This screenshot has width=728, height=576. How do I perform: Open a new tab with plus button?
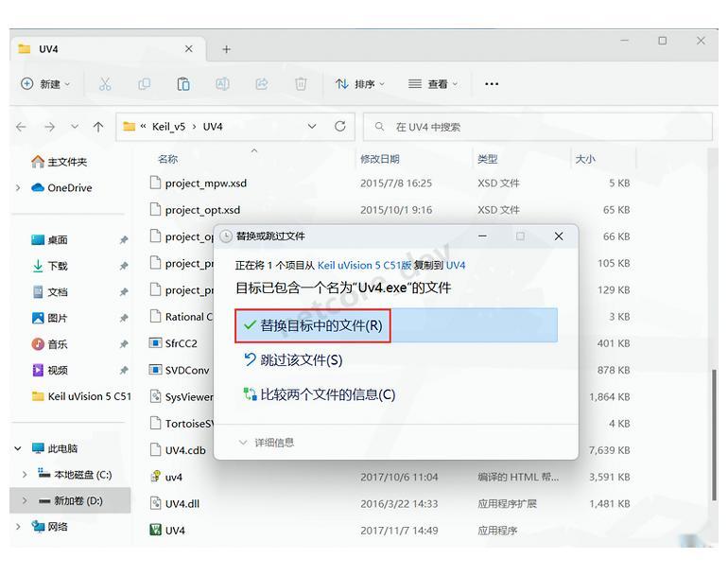point(226,49)
